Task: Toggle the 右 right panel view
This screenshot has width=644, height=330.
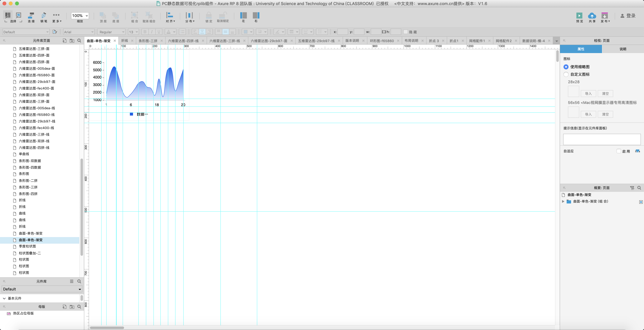Action: click(x=256, y=17)
